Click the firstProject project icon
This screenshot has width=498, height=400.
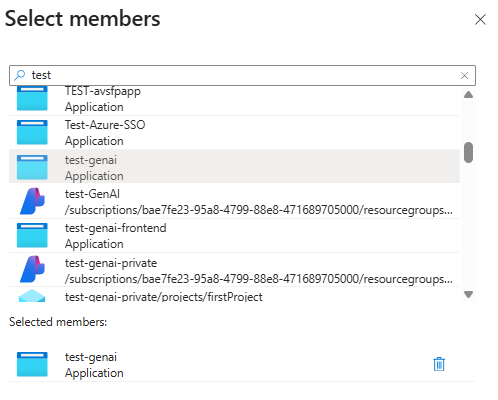[x=32, y=296]
